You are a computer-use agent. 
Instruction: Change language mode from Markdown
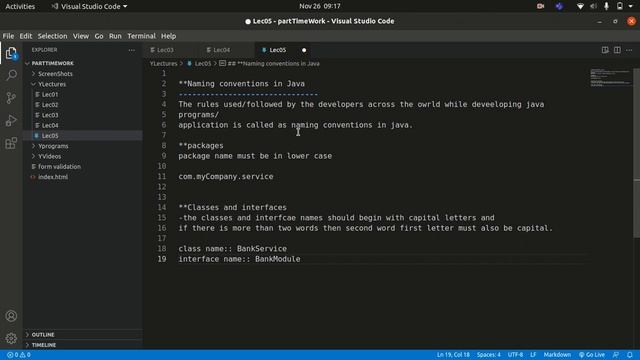click(x=557, y=355)
